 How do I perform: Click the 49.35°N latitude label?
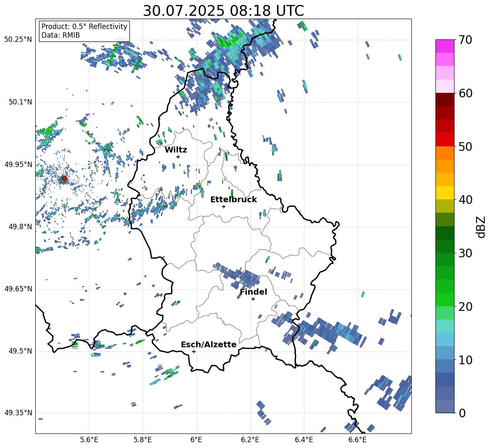pyautogui.click(x=18, y=413)
